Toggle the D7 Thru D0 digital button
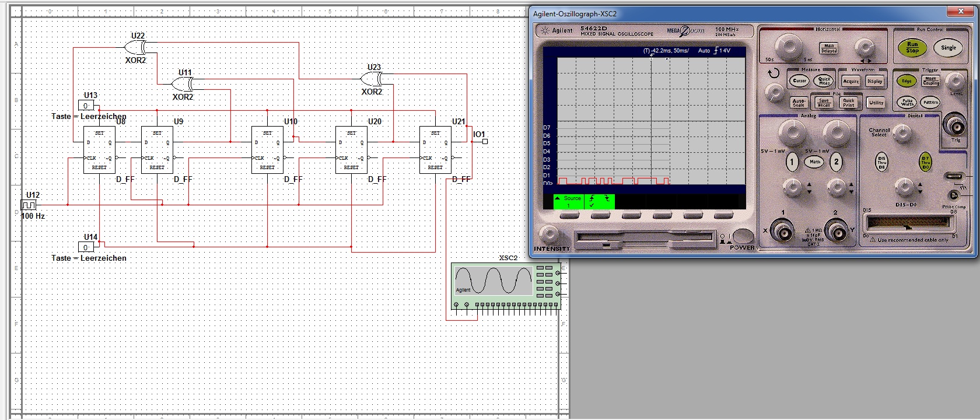 click(925, 162)
